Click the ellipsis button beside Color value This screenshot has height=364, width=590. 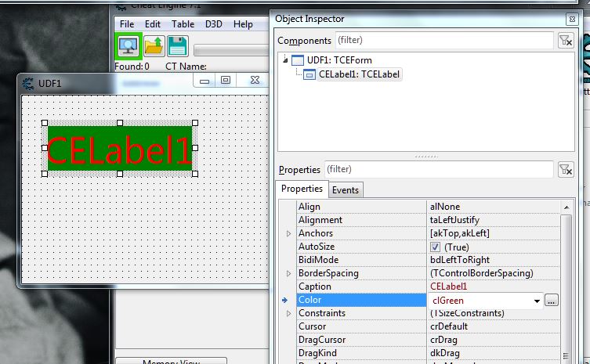point(552,301)
